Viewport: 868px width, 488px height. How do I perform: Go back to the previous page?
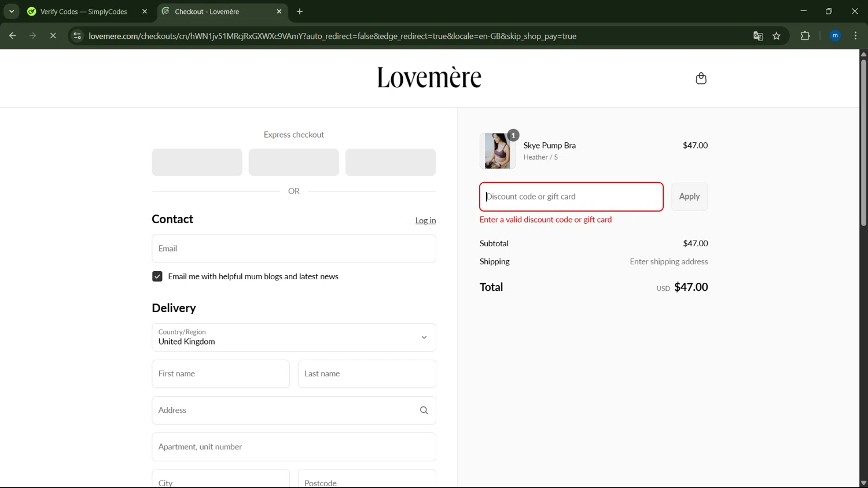(x=12, y=36)
